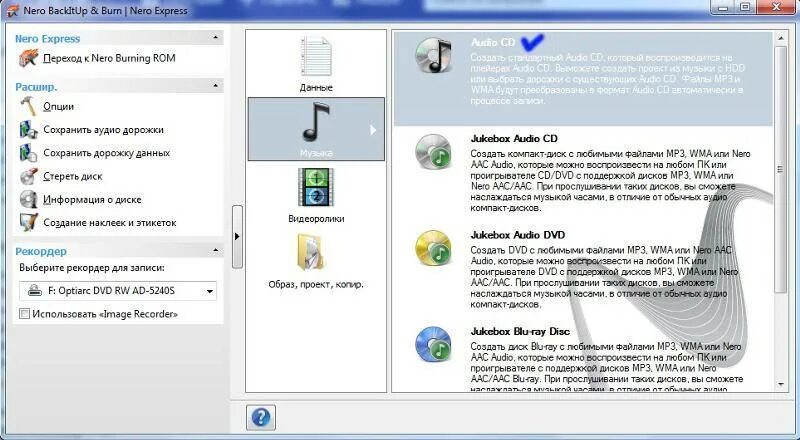Maximize the Nero Express window
This screenshot has height=440, width=800.
[x=745, y=7]
